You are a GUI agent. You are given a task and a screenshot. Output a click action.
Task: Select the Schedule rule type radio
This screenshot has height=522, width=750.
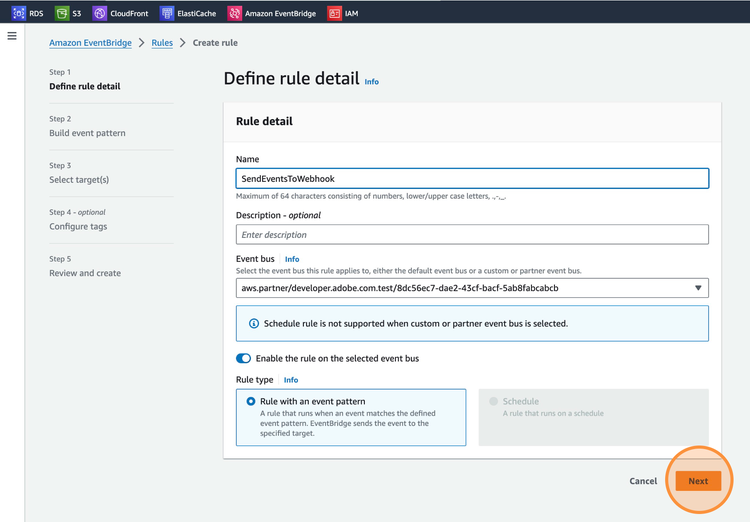[493, 401]
